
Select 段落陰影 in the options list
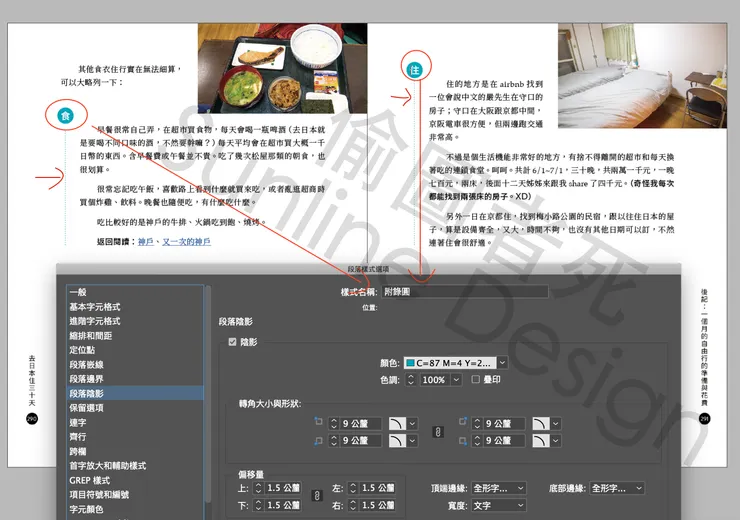(x=135, y=394)
